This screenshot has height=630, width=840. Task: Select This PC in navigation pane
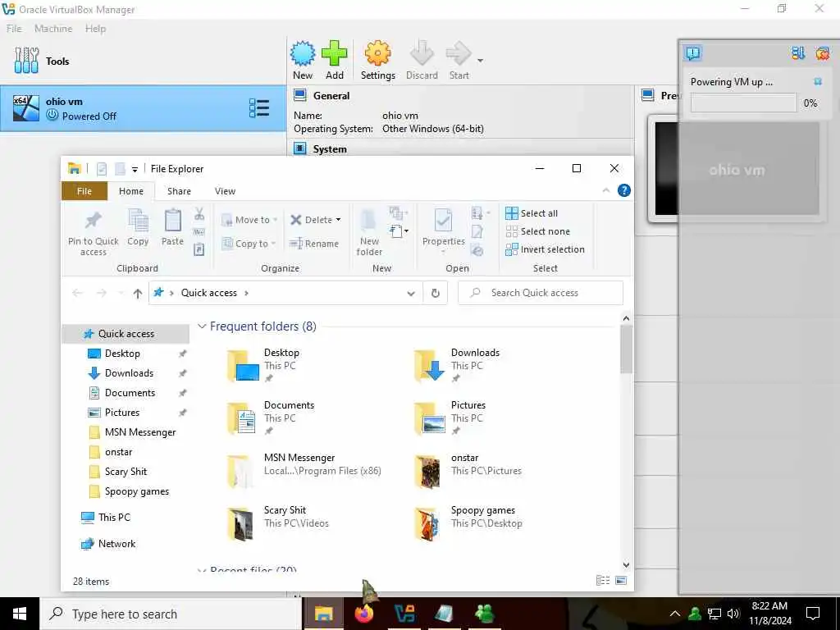tap(114, 517)
